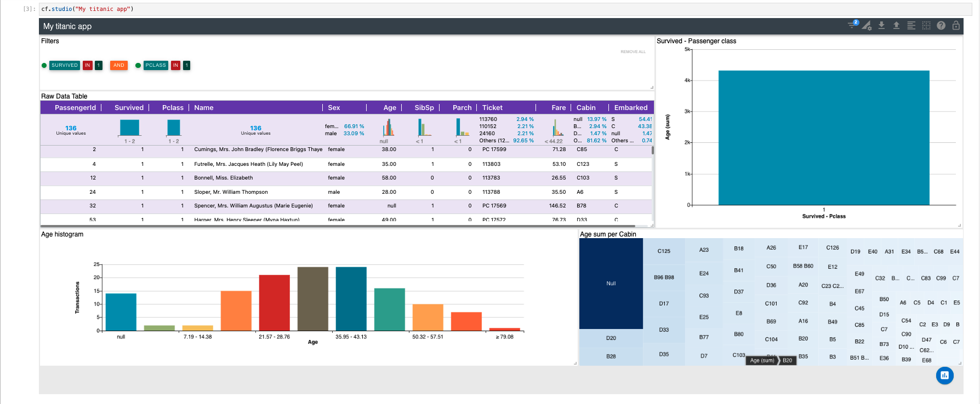Click the rightmost ≥ 79.08 age bar
The image size is (980, 404).
[x=505, y=329]
